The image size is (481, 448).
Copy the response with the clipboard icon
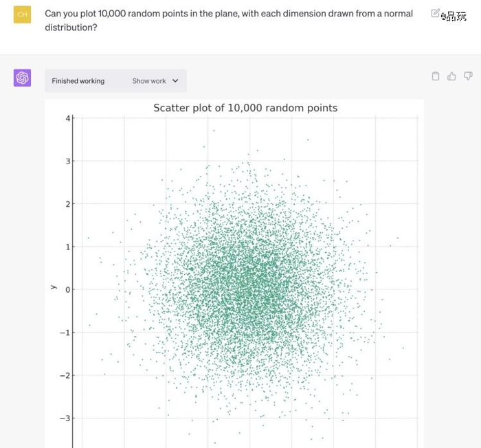click(436, 76)
